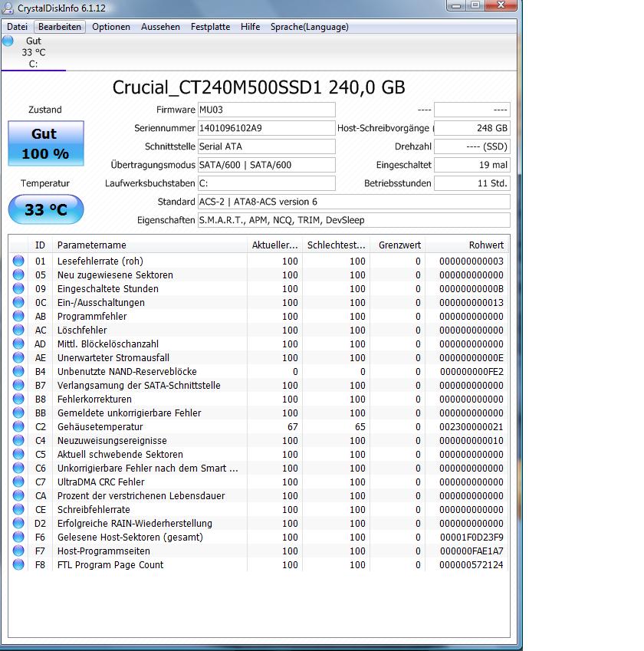Click the Grenzwert column header

tap(397, 245)
